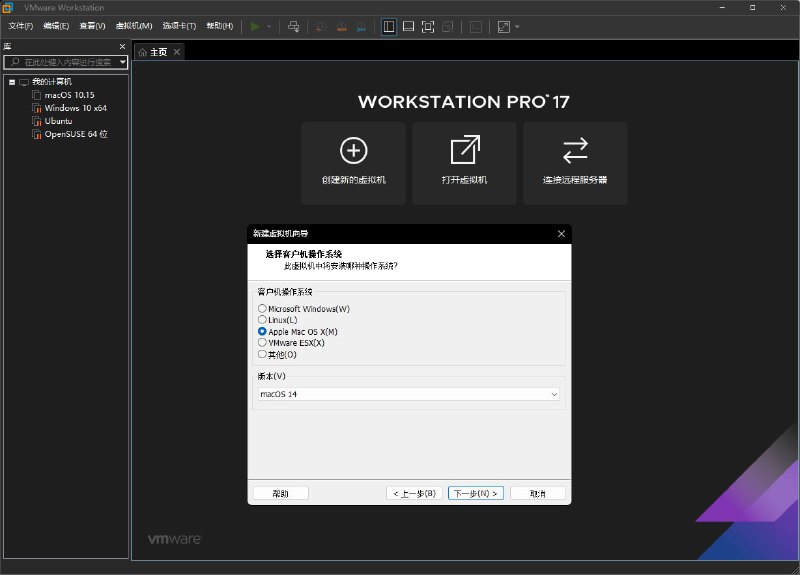Open the library search filter dropdown

[123, 62]
